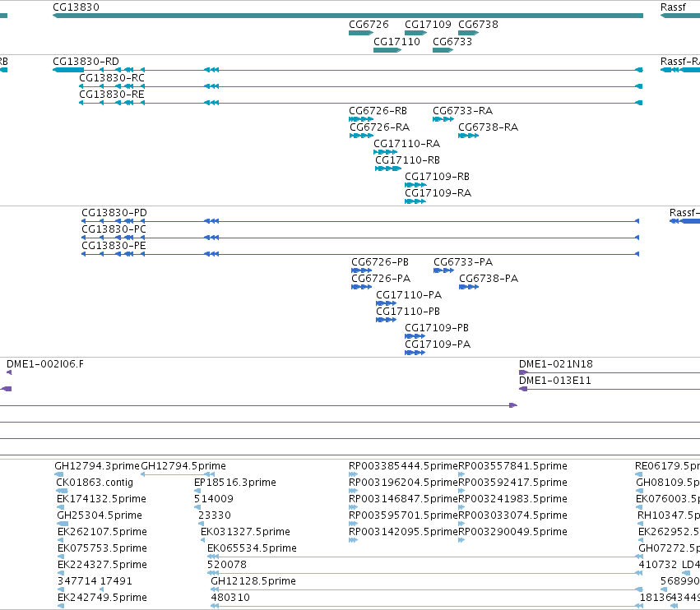Click the Rassf gene label
The image size is (700, 610).
673,7
